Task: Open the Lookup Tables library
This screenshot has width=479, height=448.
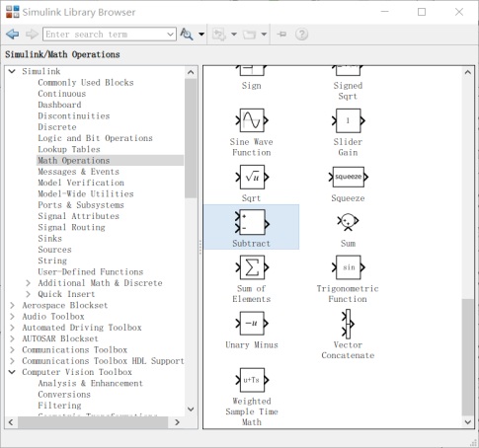Action: coord(69,149)
